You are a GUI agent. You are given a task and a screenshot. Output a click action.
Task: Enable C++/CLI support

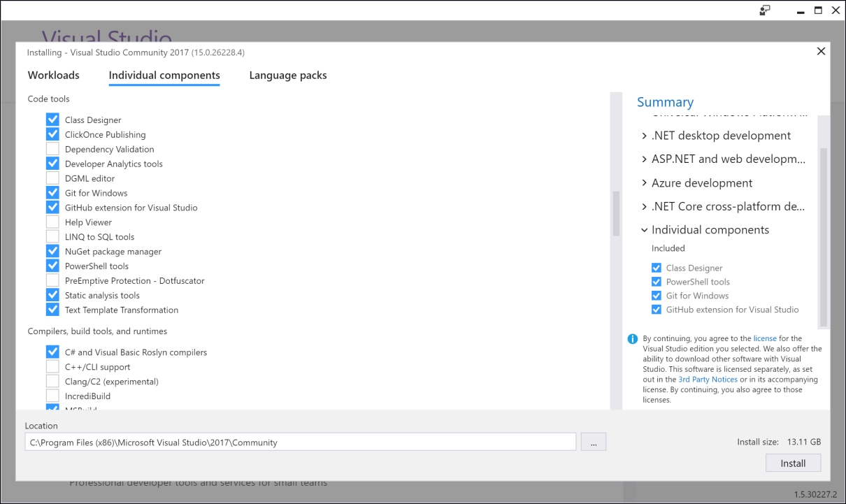click(x=52, y=367)
